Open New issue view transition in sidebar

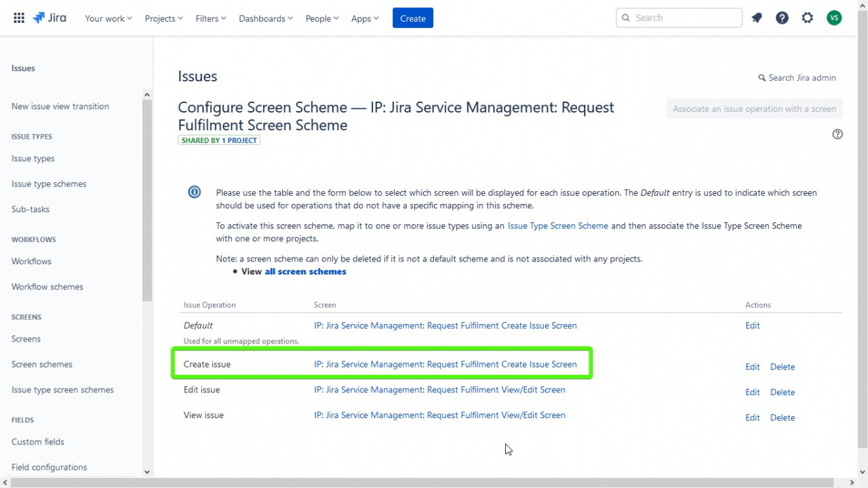point(60,106)
